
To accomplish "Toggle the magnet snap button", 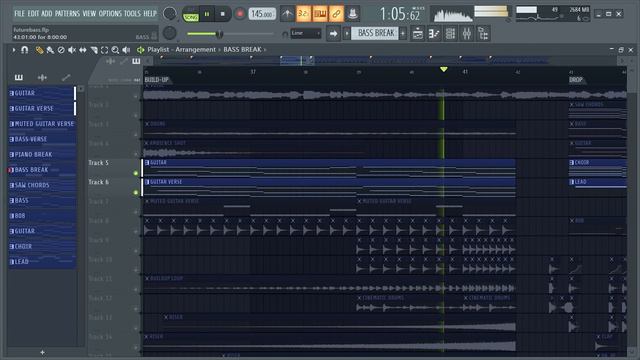I will (x=24, y=50).
